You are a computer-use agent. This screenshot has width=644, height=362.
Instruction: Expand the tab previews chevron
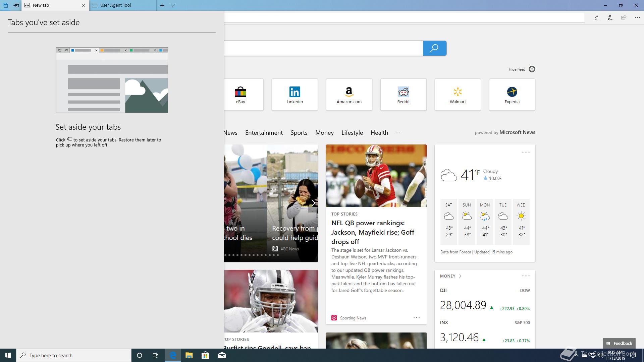click(x=173, y=5)
